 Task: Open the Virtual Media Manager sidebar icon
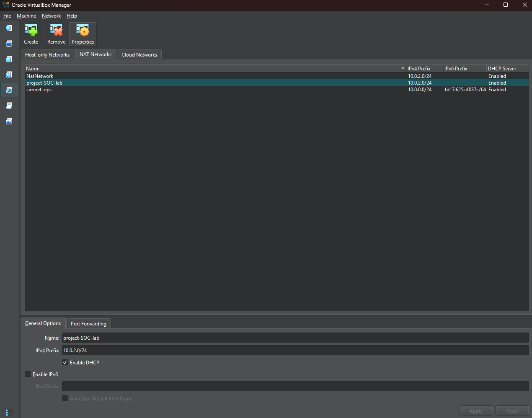point(9,75)
